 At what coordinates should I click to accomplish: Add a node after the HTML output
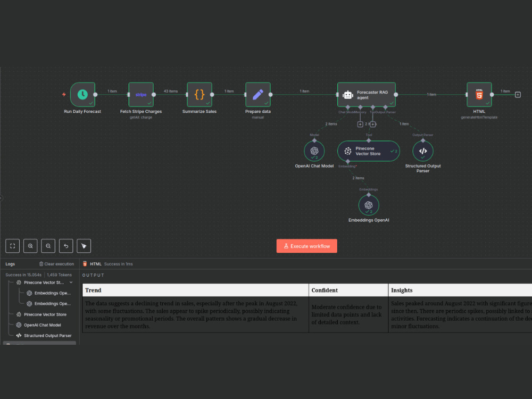pos(518,95)
